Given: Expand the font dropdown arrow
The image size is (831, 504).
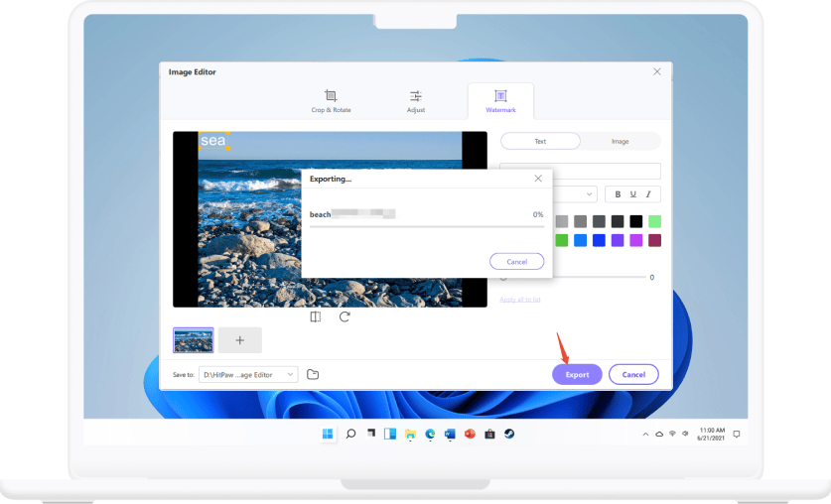Looking at the screenshot, I should point(589,194).
